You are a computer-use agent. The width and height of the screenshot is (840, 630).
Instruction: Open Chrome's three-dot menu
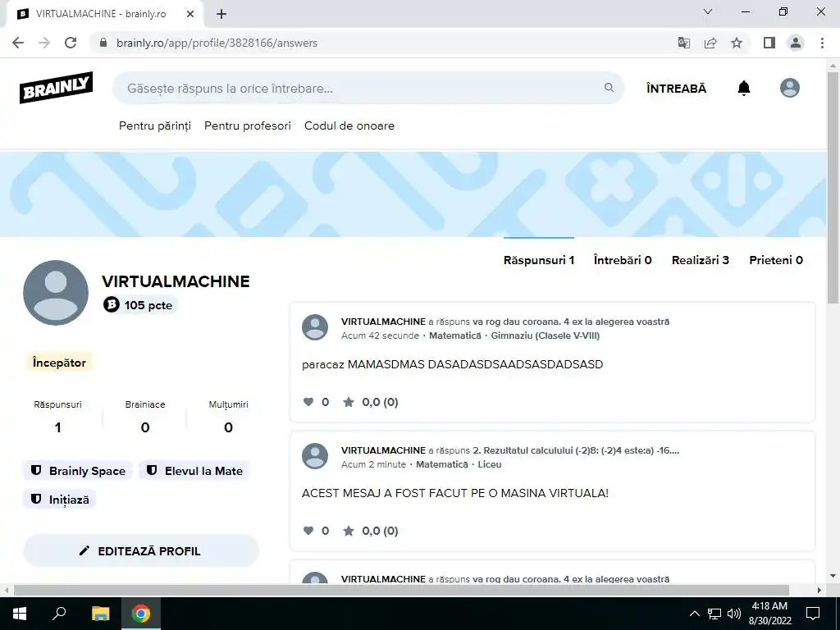point(822,43)
